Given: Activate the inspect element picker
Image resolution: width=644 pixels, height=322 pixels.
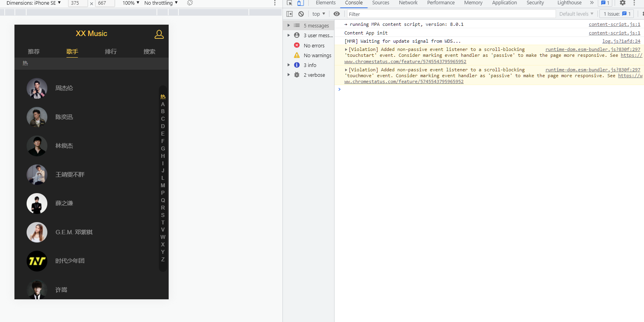Looking at the screenshot, I should [290, 3].
